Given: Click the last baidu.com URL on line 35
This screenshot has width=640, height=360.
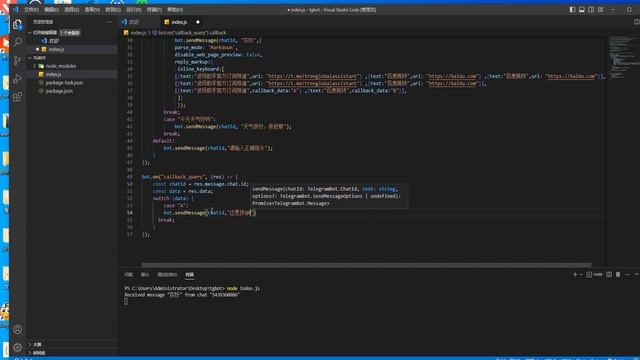Looking at the screenshot, I should click(x=571, y=76).
